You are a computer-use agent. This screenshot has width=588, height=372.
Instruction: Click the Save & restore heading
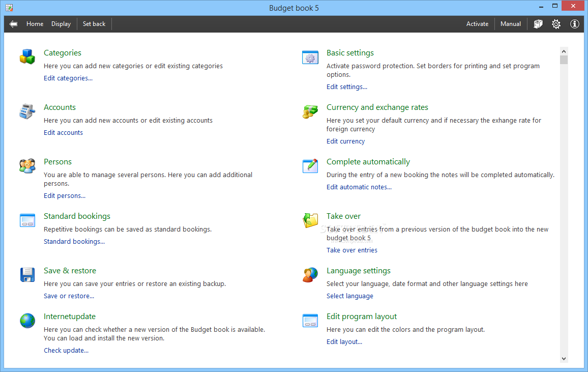point(70,270)
